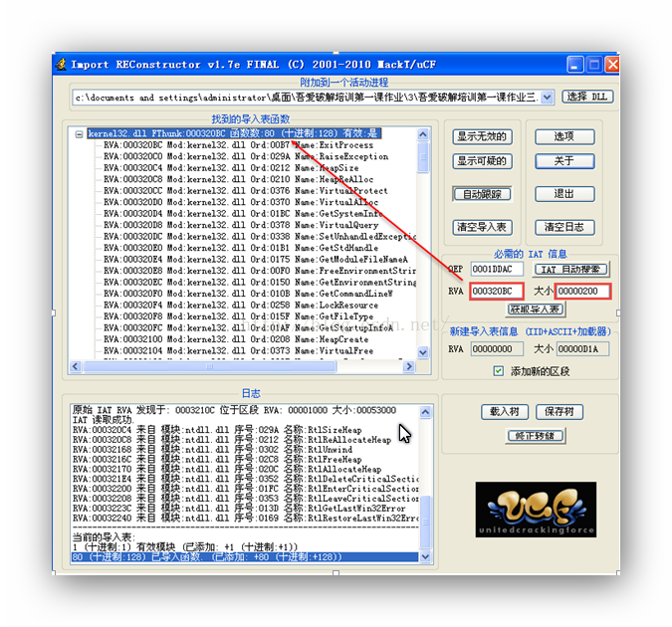The image size is (672, 627).
Task: Select the VirtualFree import row
Action: click(x=239, y=351)
